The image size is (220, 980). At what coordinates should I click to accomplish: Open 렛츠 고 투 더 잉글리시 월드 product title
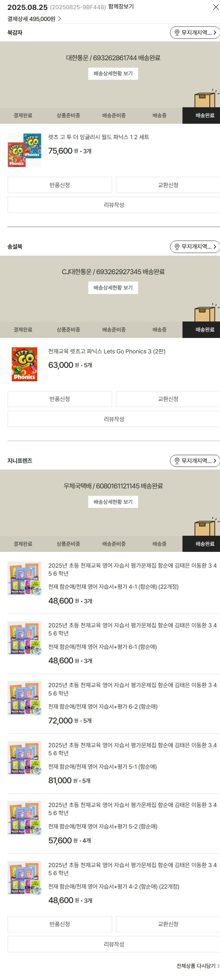click(x=98, y=137)
